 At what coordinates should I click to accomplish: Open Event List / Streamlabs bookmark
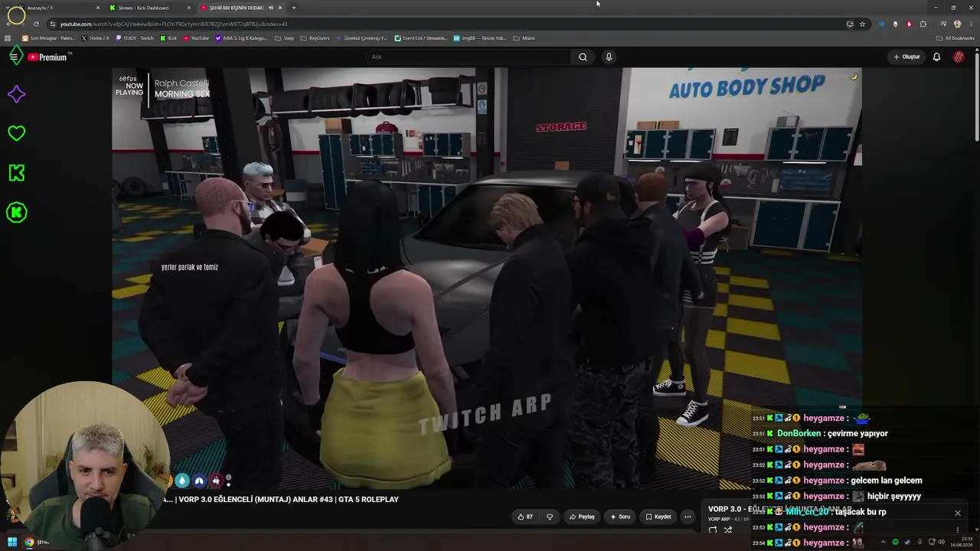tap(420, 38)
